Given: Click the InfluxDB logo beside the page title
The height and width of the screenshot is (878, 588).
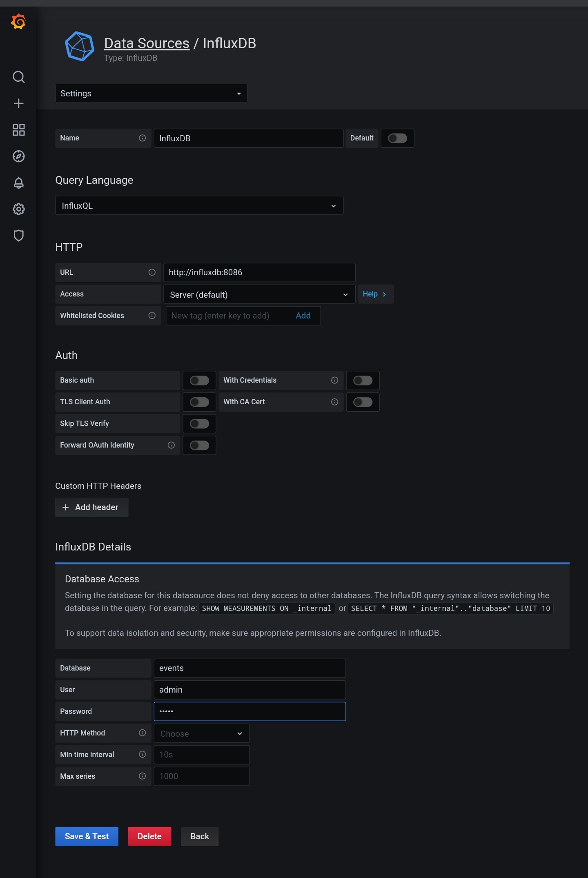Looking at the screenshot, I should click(80, 47).
